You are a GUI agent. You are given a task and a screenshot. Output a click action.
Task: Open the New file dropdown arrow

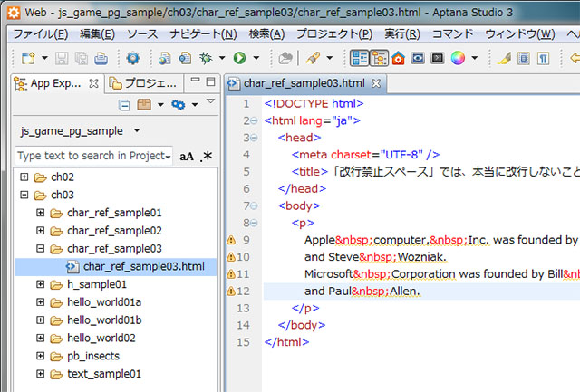[x=44, y=58]
